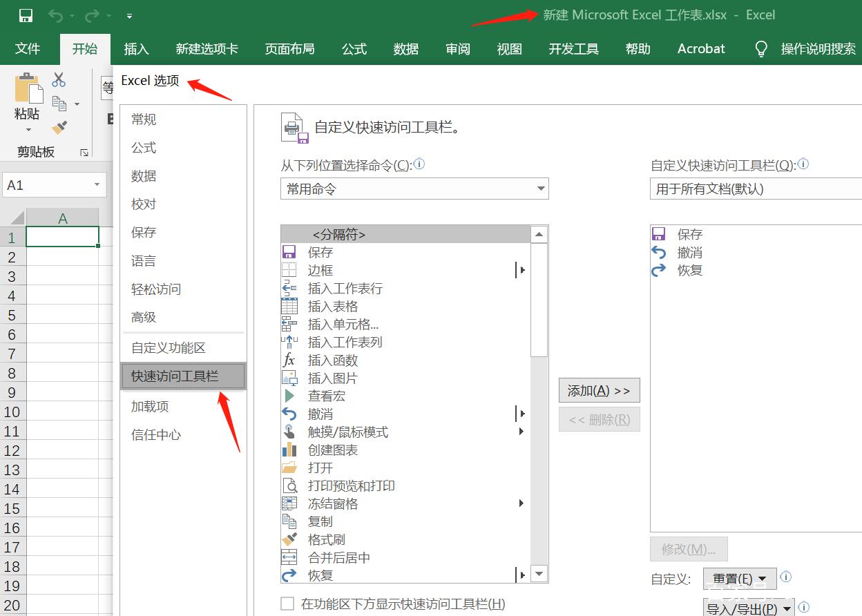This screenshot has width=862, height=616.
Task: Open 用于所有文档(默认) dropdown
Action: coord(756,189)
